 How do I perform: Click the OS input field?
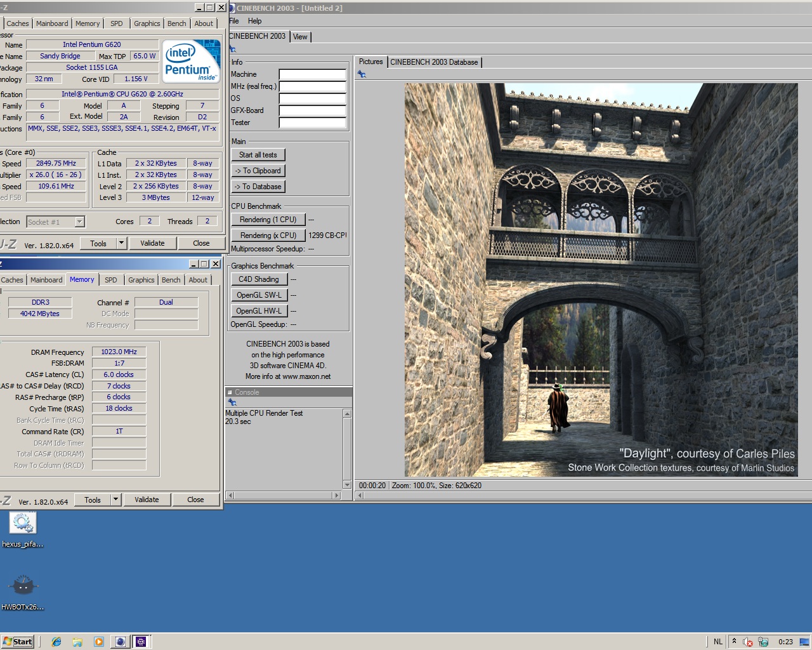(x=313, y=98)
